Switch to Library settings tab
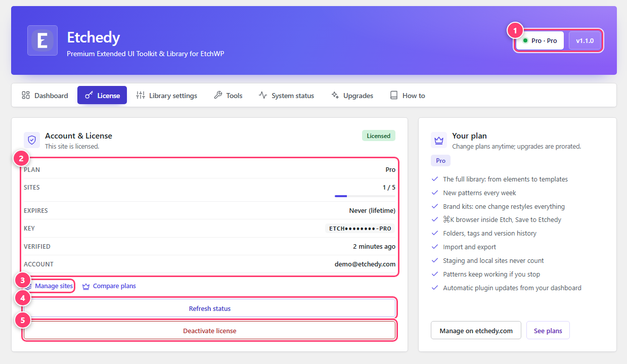This screenshot has height=364, width=627. point(167,96)
